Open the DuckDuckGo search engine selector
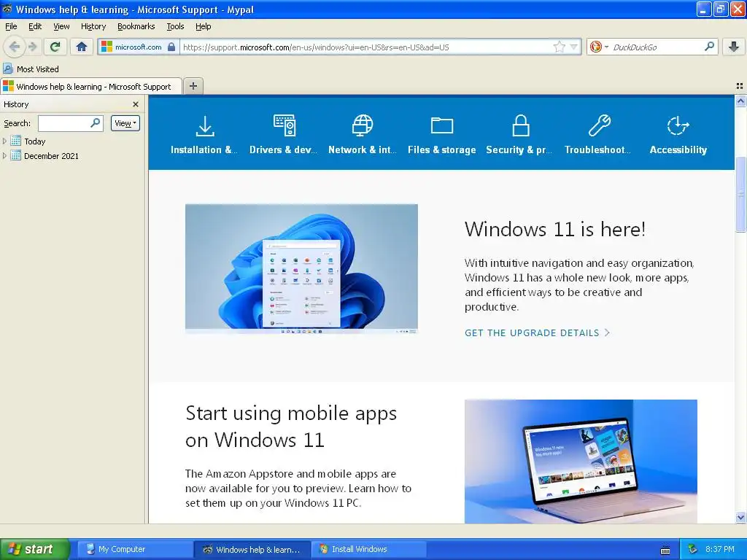 (599, 47)
